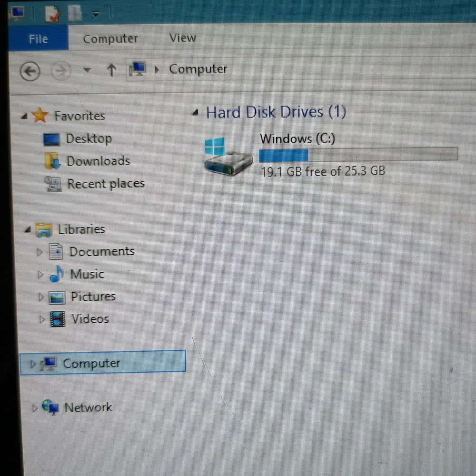Select the Windows (C:) drive label
The height and width of the screenshot is (476, 476).
tap(297, 139)
